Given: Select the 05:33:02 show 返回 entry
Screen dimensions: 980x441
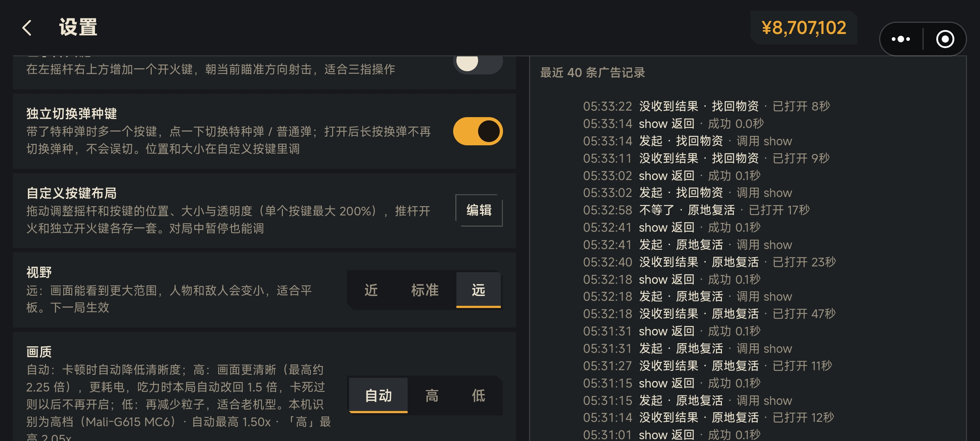Looking at the screenshot, I should tap(672, 176).
